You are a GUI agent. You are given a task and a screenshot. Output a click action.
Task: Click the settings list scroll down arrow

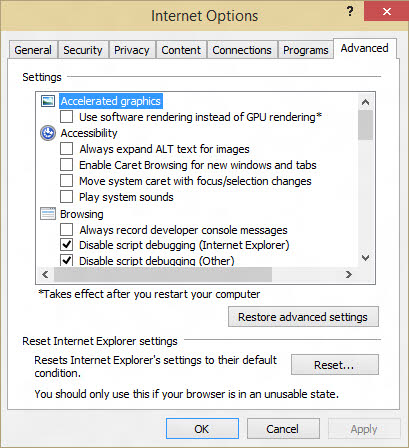coord(365,258)
